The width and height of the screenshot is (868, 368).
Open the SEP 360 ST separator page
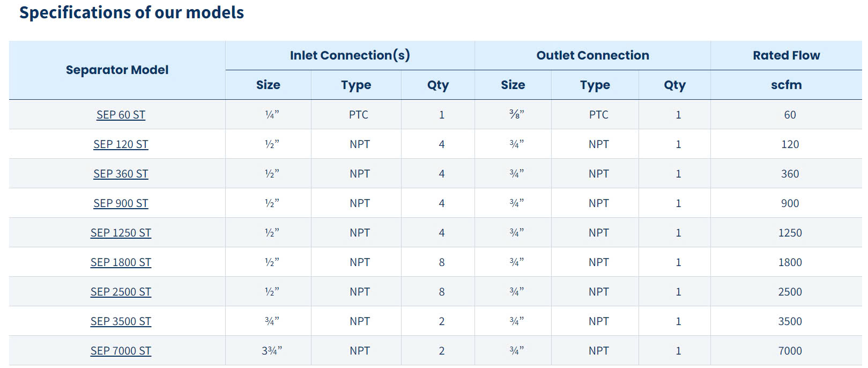[121, 174]
